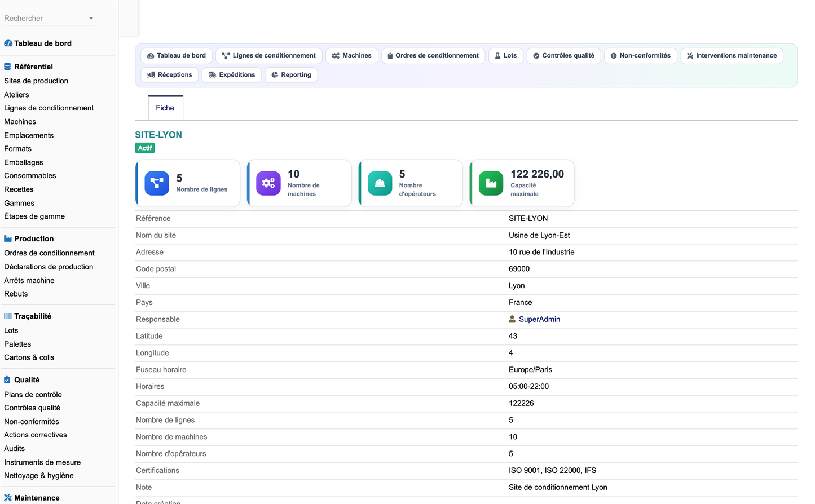Click the Tableau de bord gauge icon in sidebar
The height and width of the screenshot is (504, 815).
pyautogui.click(x=8, y=43)
